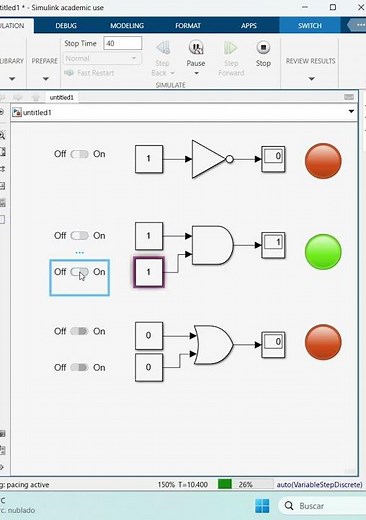Click the Stop Time input field

coord(123,43)
